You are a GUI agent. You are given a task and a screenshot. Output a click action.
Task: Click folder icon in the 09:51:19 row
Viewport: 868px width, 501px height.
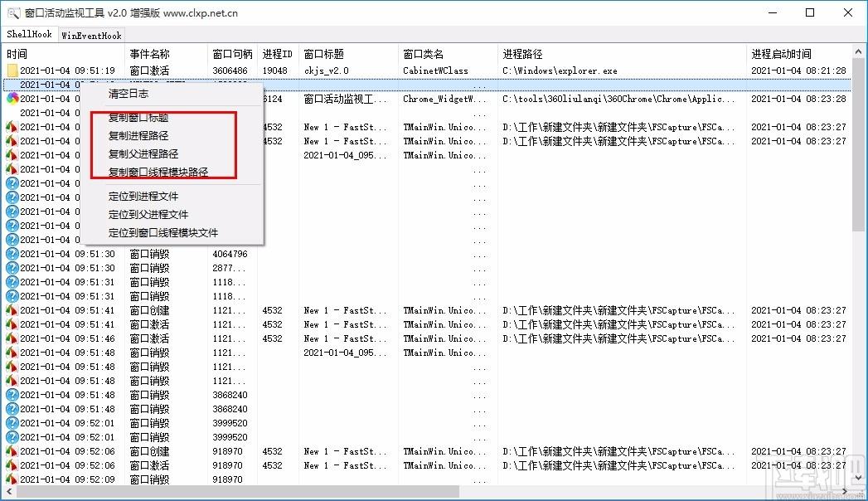coord(12,71)
